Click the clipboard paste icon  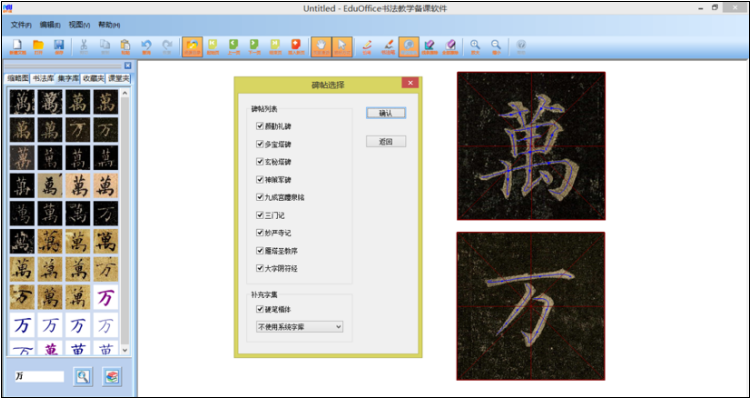(125, 47)
